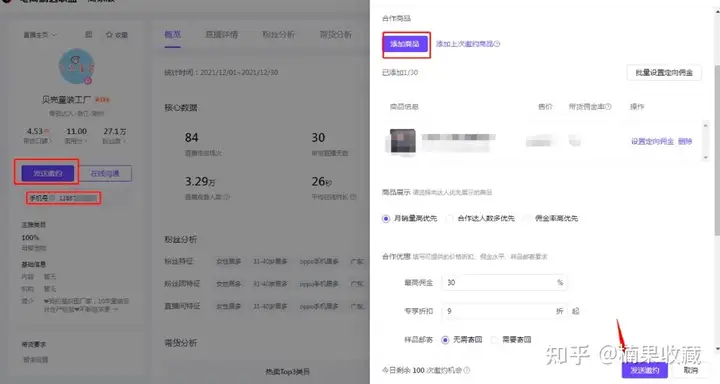Click the bottom 发送邀约 submit button
The height and width of the screenshot is (384, 720).
(645, 370)
